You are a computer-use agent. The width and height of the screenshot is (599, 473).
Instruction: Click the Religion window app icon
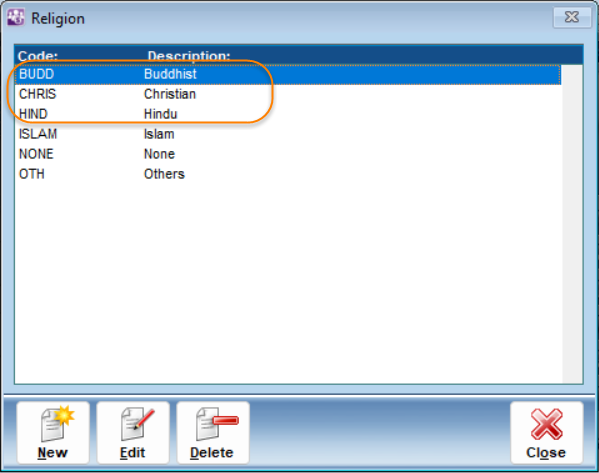tap(16, 17)
